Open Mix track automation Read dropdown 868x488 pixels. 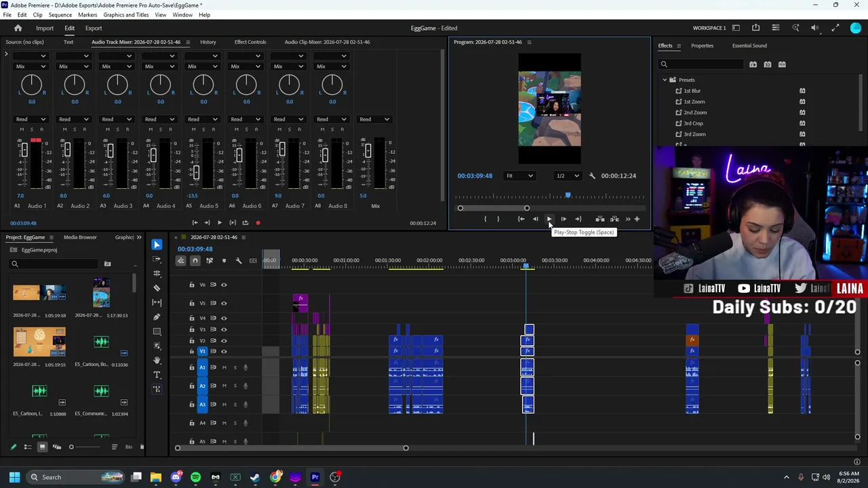pyautogui.click(x=374, y=119)
